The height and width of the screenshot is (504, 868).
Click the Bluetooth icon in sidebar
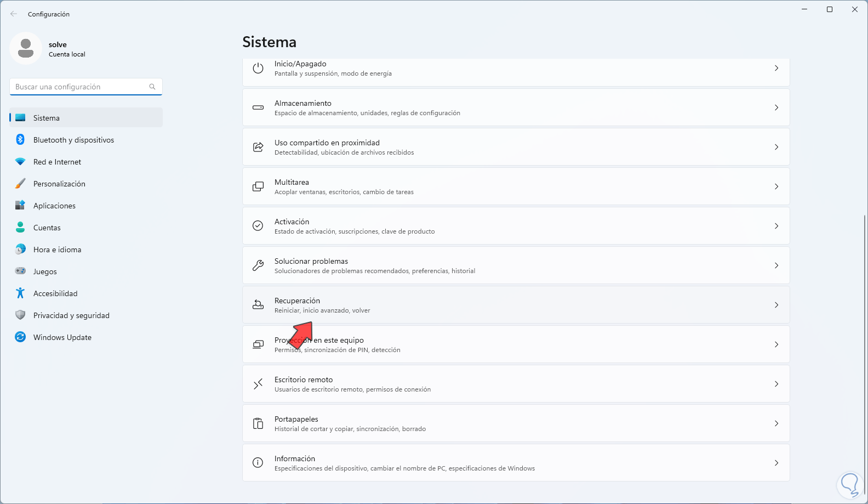20,140
